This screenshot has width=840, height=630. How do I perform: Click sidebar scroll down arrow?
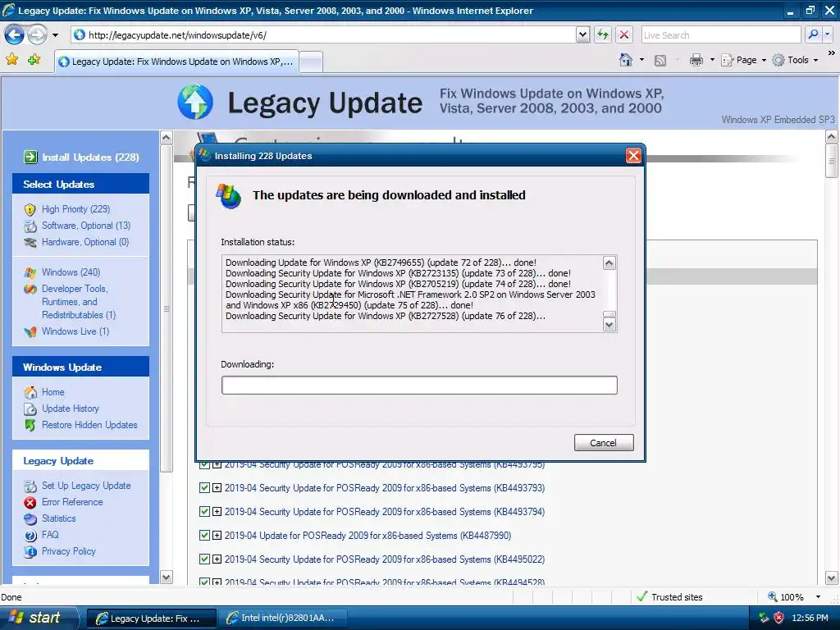166,577
